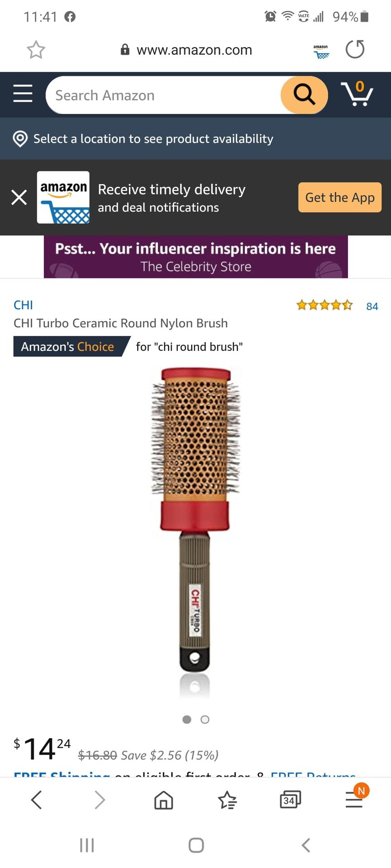The height and width of the screenshot is (868, 391).
Task: Open the browser options menu
Action: (354, 800)
